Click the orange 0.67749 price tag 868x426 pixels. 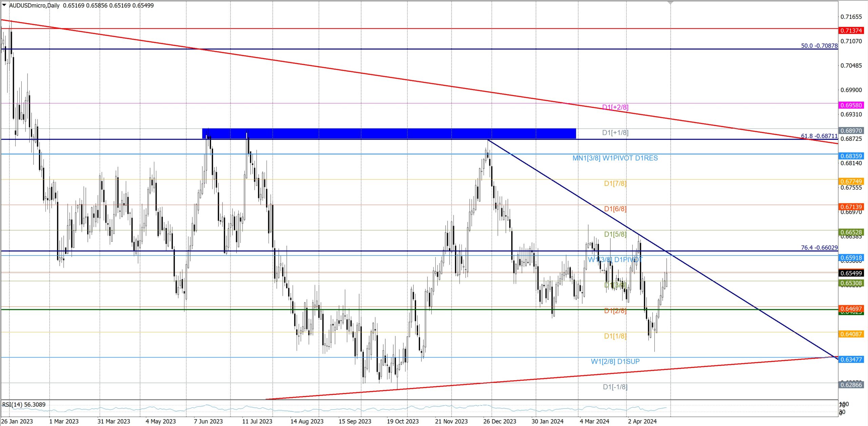click(x=851, y=181)
